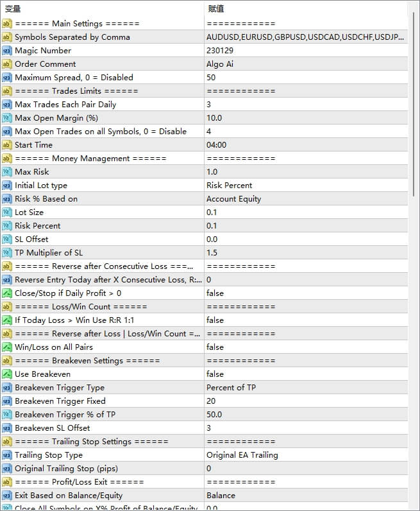Edit the symbols list value AUDUSD,EURUSD,GBPUSD
Image resolution: width=420 pixels, height=511 pixels.
click(306, 37)
